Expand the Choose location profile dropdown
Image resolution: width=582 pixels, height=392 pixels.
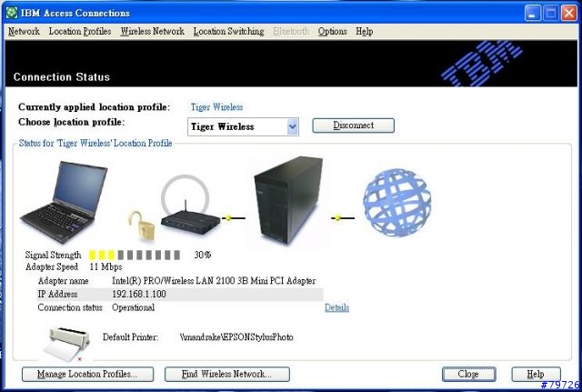(293, 126)
